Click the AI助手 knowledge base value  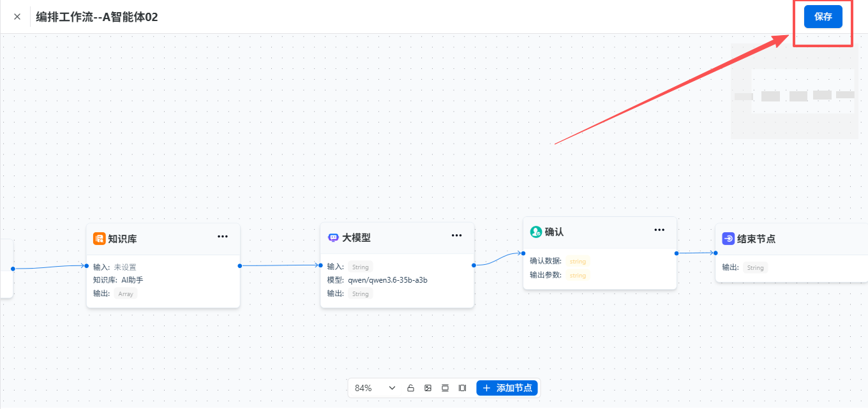(132, 279)
